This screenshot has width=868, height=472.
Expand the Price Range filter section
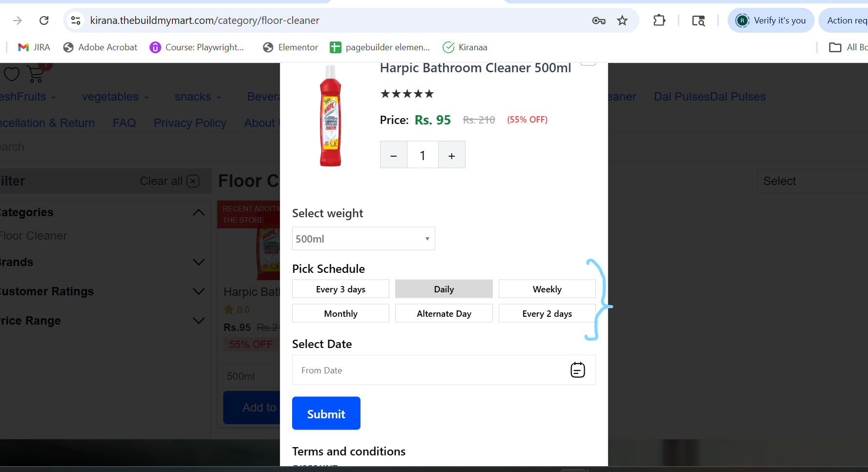[x=199, y=321]
